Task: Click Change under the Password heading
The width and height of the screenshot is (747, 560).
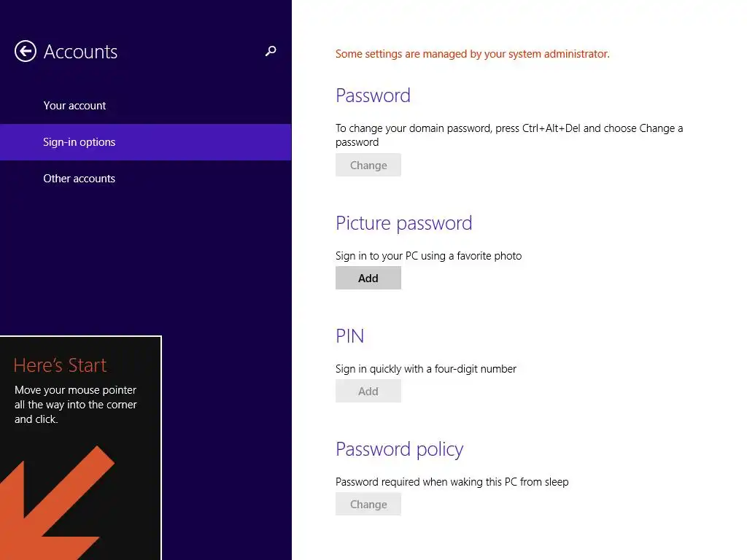Action: pos(368,165)
